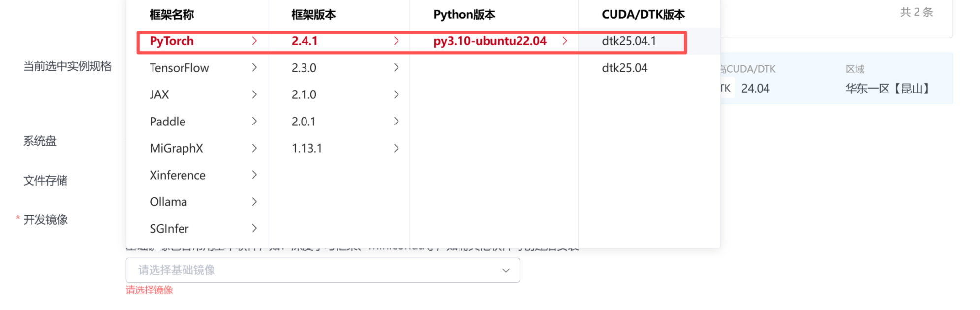Image resolution: width=980 pixels, height=310 pixels.
Task: Click the arrow beside JAX
Action: [x=254, y=94]
